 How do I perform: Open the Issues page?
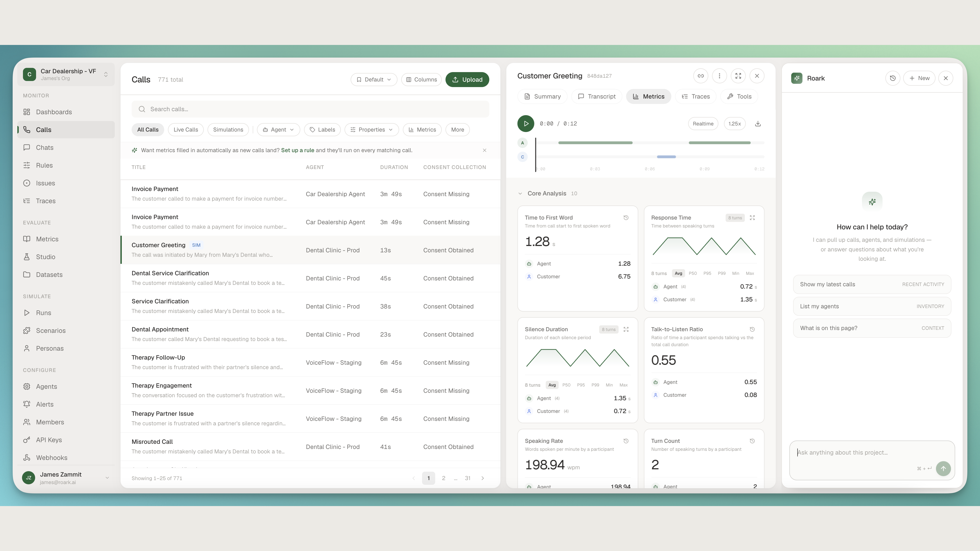[66, 183]
